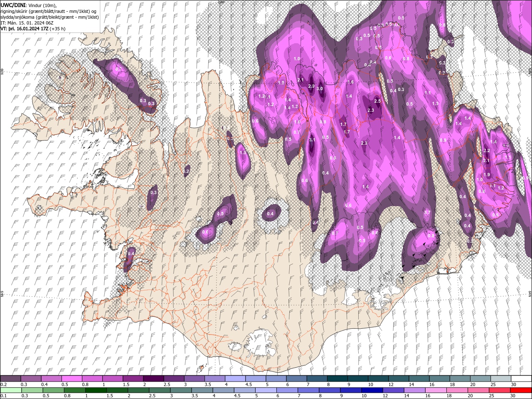The image size is (532, 399).
Task: Click the darkest green 1 swatch on the rain scale
Action: pos(96,390)
